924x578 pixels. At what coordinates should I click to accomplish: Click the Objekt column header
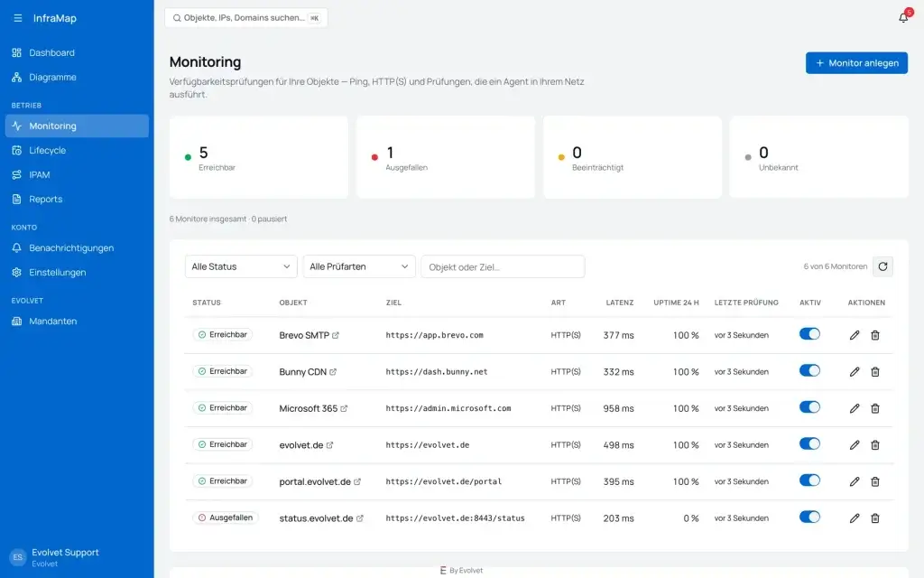tap(293, 303)
